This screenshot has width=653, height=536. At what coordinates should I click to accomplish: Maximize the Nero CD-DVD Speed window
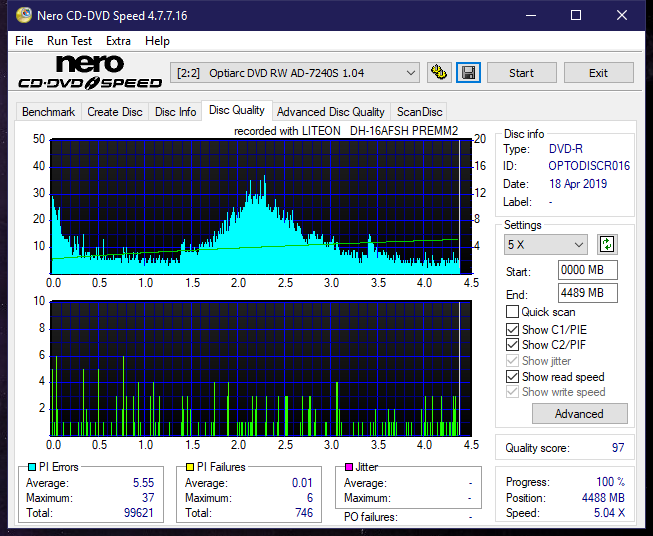[x=576, y=15]
